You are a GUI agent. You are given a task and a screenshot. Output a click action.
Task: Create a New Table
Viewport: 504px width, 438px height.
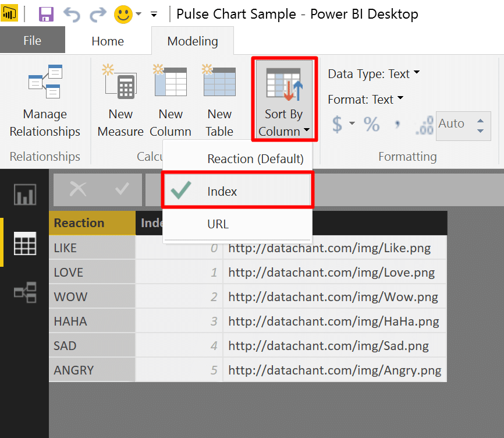[219, 101]
